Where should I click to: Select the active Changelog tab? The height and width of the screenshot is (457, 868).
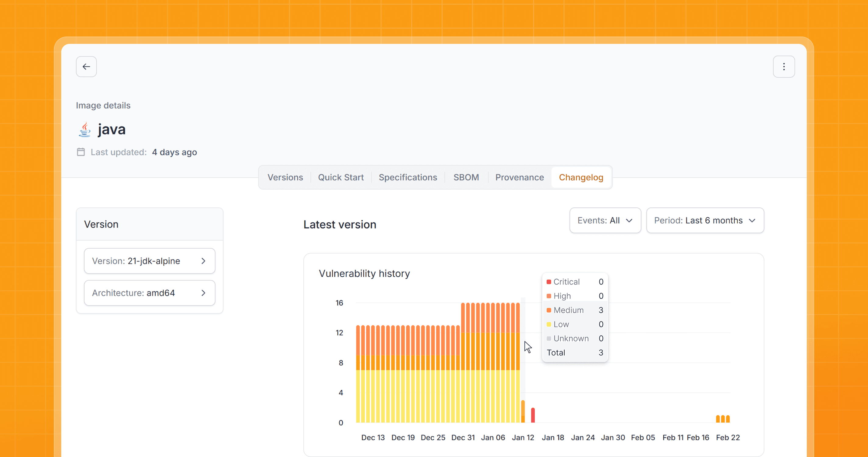click(x=581, y=177)
